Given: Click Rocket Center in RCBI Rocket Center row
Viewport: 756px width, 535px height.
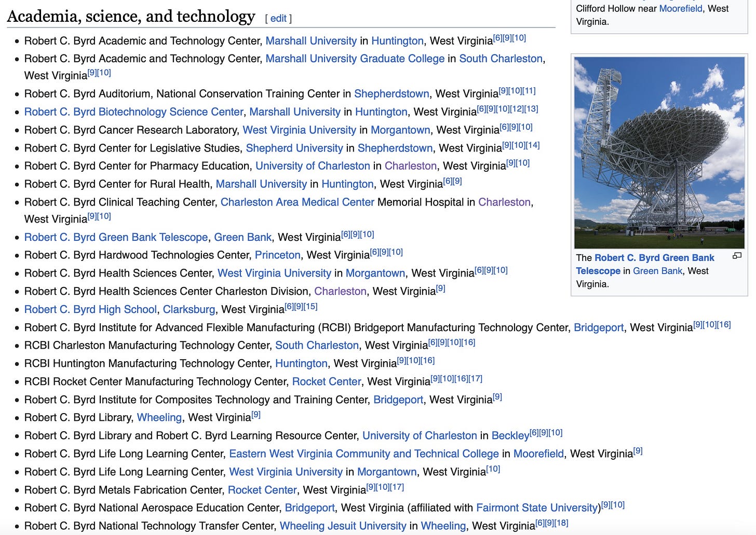Looking at the screenshot, I should pos(327,382).
